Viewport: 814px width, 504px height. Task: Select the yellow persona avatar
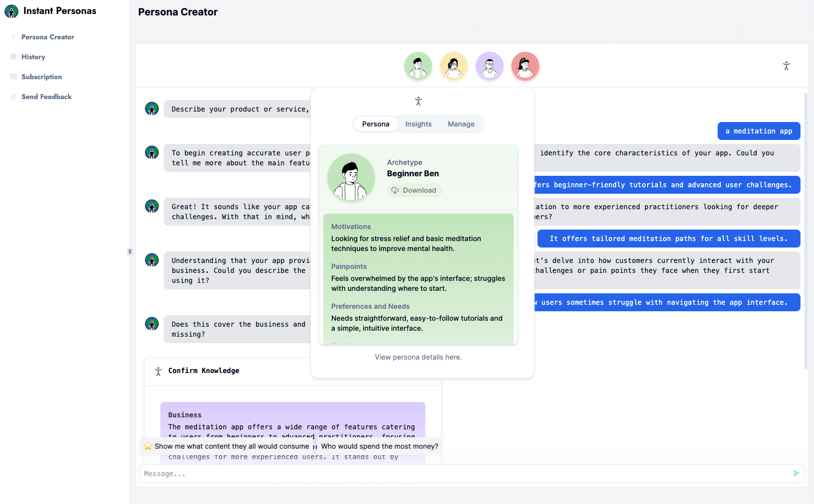click(x=453, y=65)
